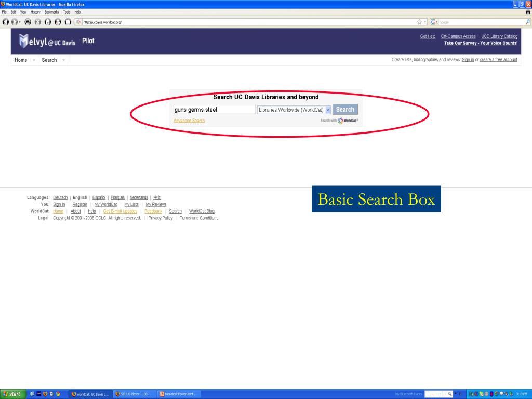Click Take Our Survey - Your Voice Counts

tap(481, 43)
